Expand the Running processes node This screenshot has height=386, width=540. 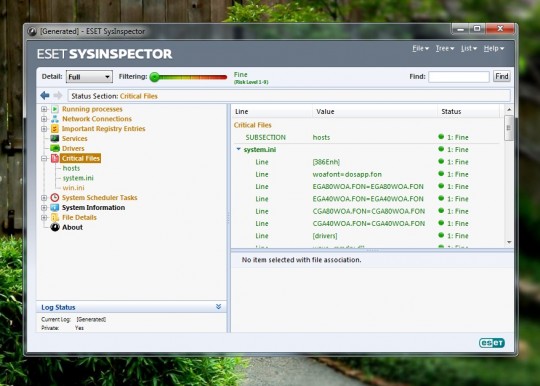pos(44,109)
